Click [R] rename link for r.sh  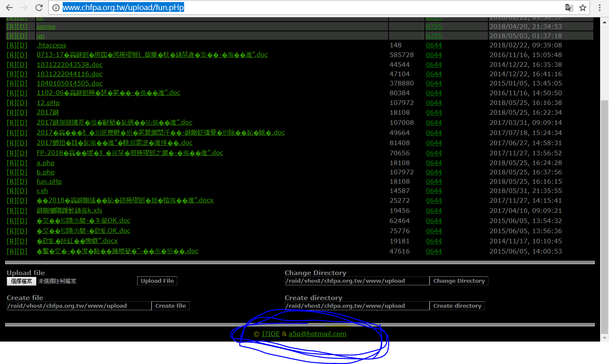click(11, 191)
